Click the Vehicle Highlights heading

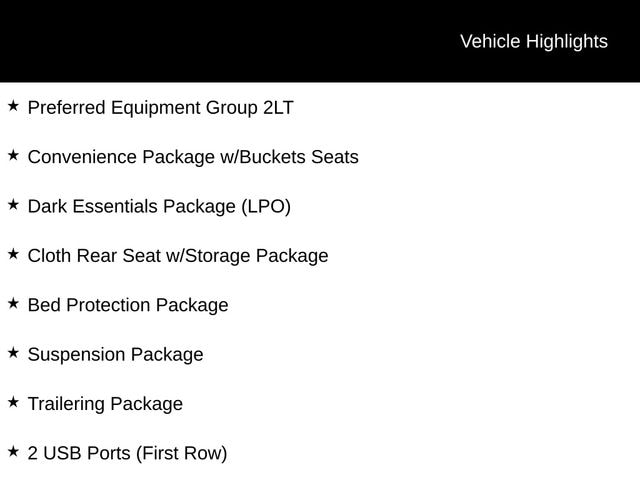tap(533, 41)
